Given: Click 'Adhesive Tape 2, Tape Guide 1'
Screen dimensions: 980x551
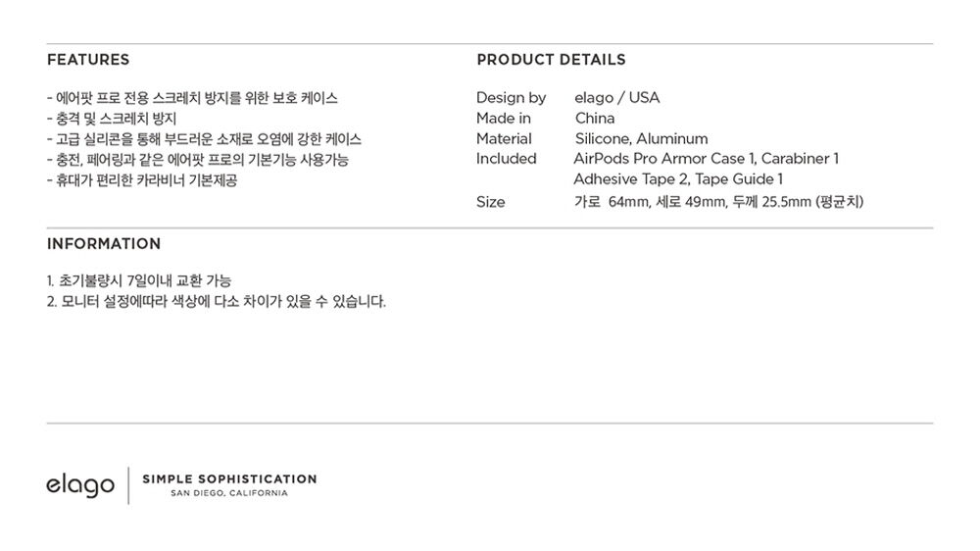Looking at the screenshot, I should (678, 179).
